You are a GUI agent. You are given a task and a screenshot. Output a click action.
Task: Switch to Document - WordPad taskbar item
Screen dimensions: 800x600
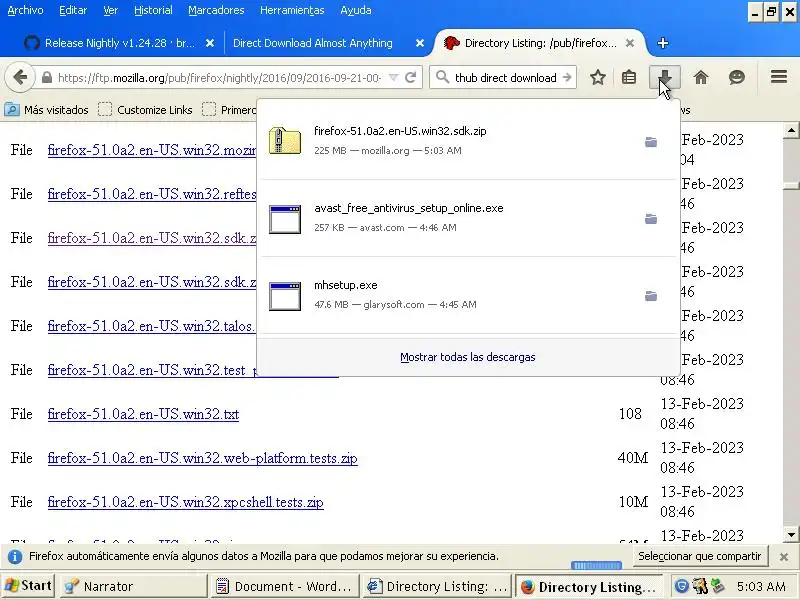[284, 586]
